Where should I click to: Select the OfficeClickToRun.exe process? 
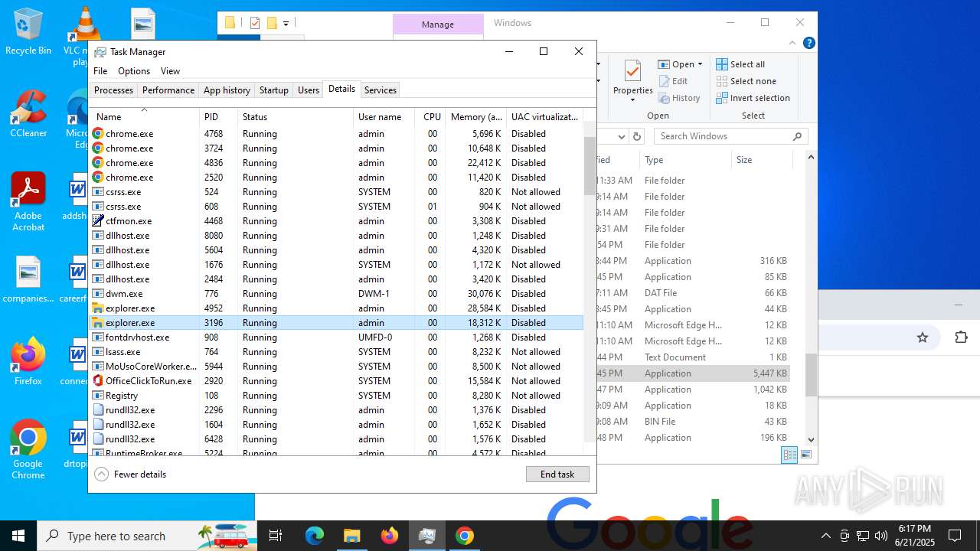337,381
